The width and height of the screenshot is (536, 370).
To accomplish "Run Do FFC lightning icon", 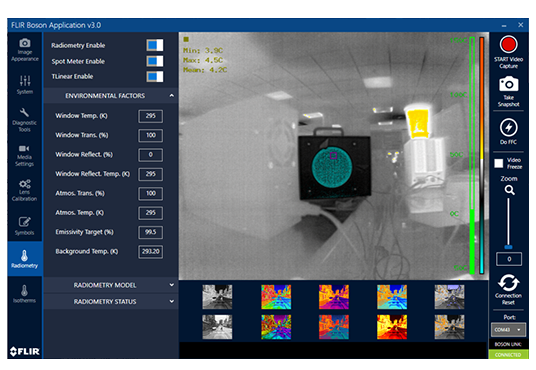I will [x=508, y=128].
